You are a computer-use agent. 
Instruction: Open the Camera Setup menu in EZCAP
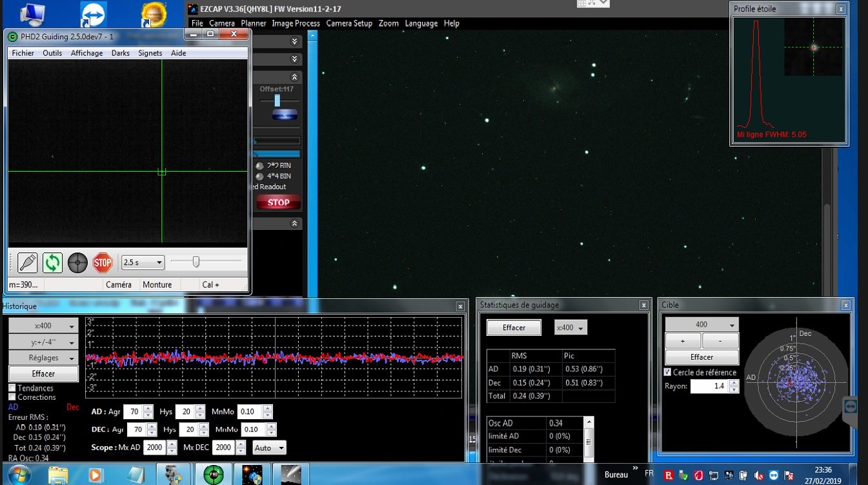point(349,23)
